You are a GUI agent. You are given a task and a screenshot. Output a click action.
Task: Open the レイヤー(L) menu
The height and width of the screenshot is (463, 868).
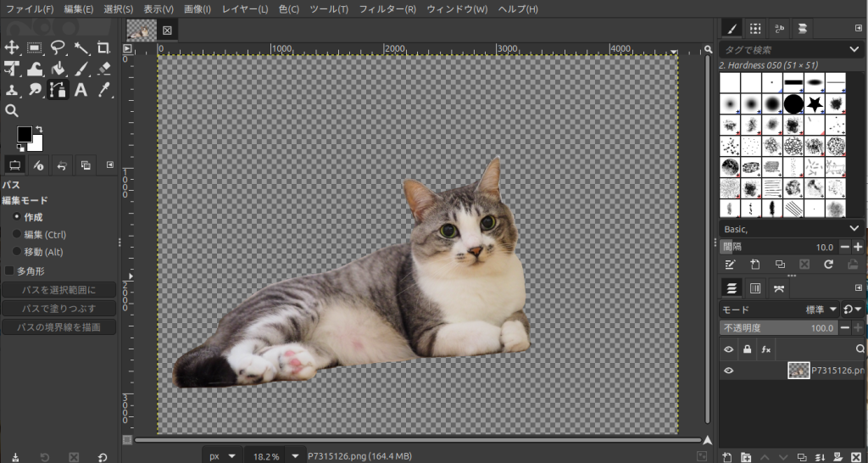click(244, 9)
